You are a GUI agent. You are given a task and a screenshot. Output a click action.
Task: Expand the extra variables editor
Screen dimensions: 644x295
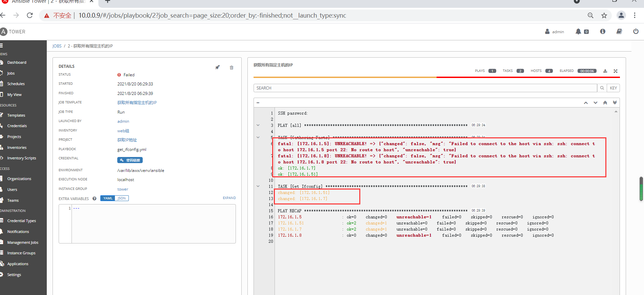(x=229, y=198)
